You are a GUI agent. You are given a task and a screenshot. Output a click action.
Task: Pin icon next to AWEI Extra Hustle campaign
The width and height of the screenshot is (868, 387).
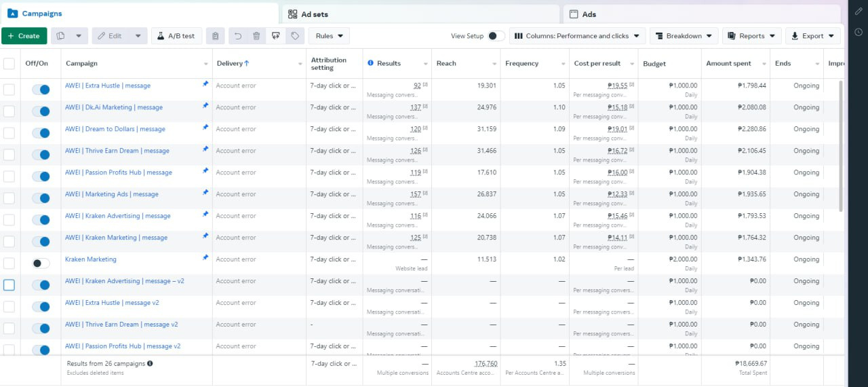tap(205, 84)
